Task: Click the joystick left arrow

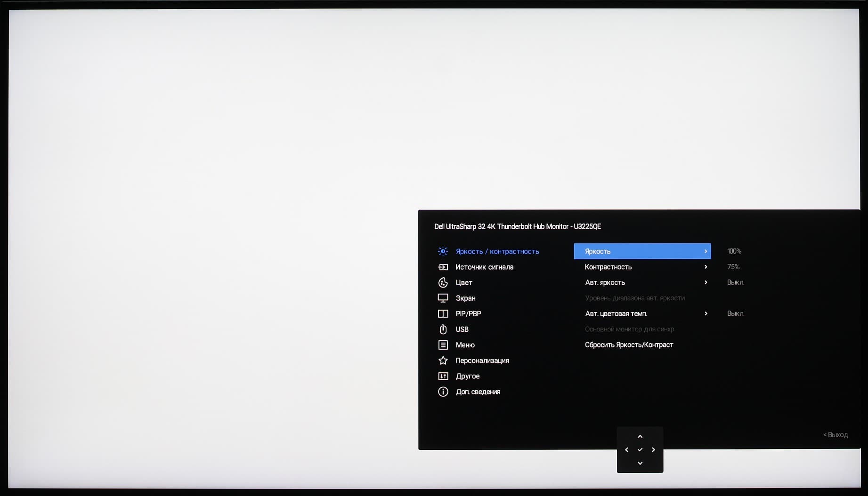Action: [626, 450]
